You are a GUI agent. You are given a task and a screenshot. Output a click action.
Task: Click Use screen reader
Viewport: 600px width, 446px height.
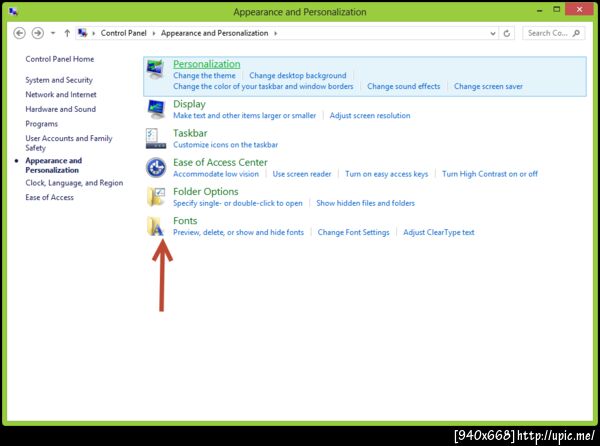point(302,174)
